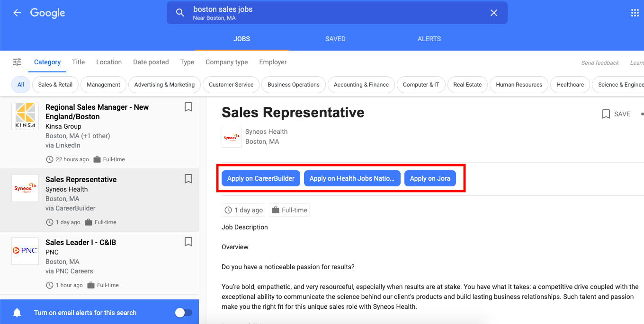Click the 1 day ago chip in details
This screenshot has width=644, height=324.
tap(243, 210)
